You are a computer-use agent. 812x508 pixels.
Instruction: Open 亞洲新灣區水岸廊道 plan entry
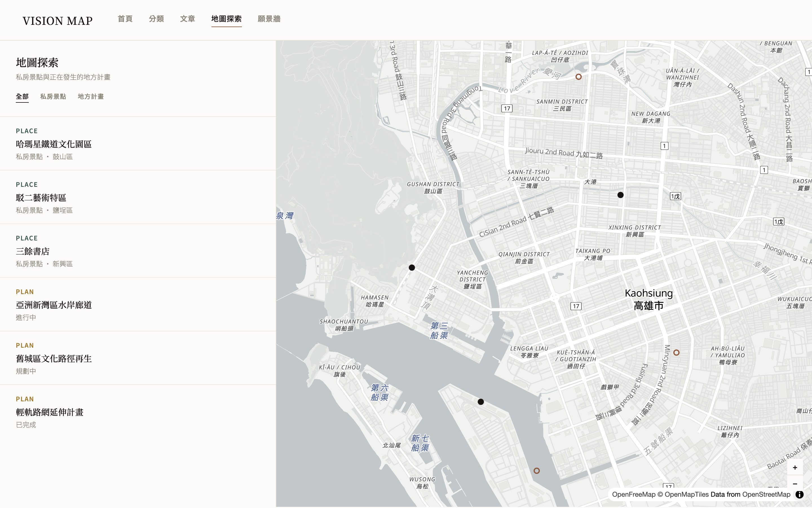pyautogui.click(x=138, y=305)
